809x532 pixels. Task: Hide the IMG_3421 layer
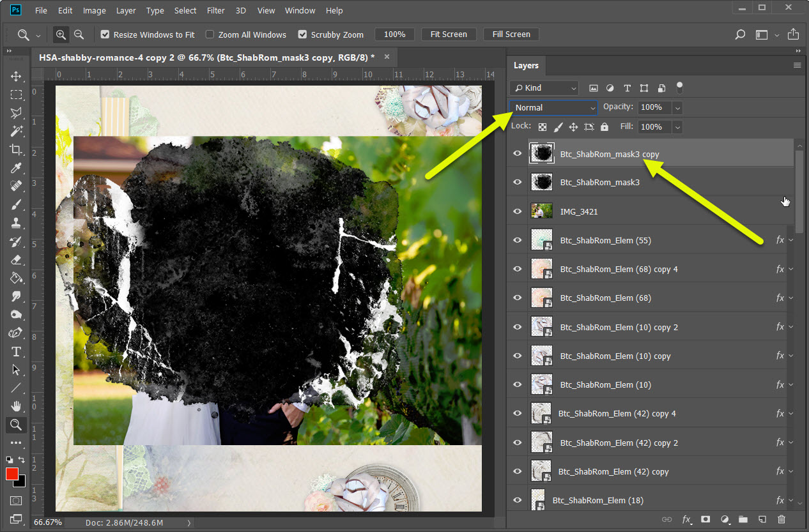point(518,211)
